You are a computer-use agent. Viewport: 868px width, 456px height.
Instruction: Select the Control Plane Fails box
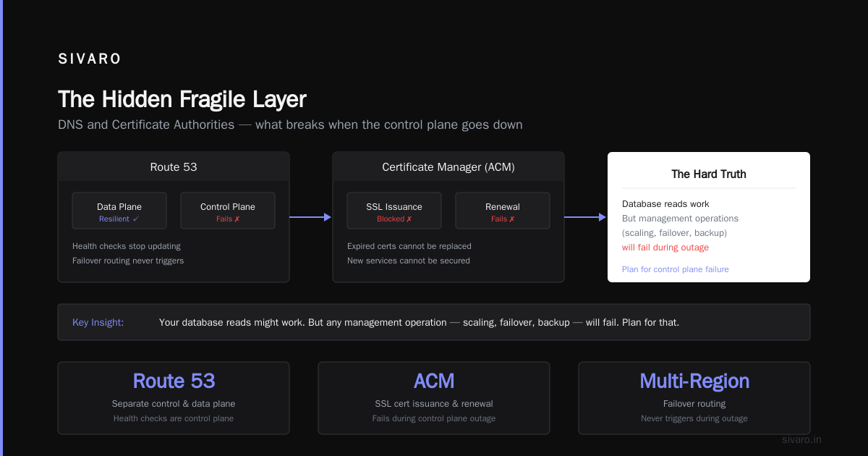coord(228,211)
